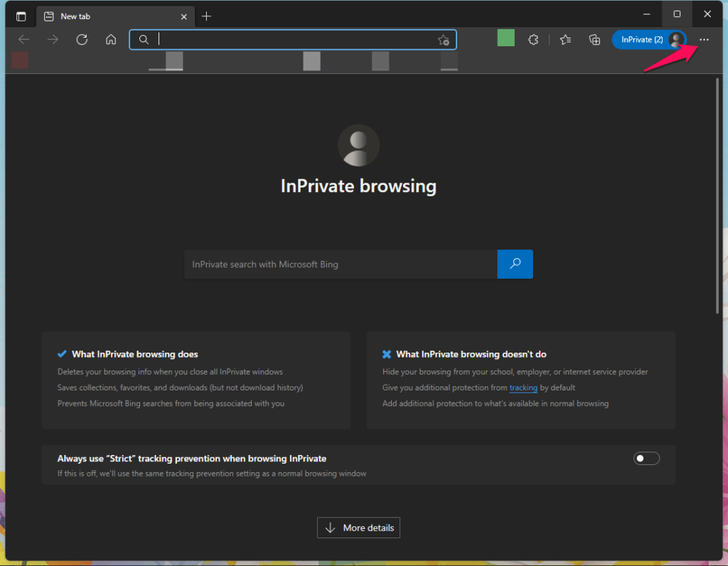728x566 pixels.
Task: Click the browser Refresh icon
Action: tap(82, 40)
